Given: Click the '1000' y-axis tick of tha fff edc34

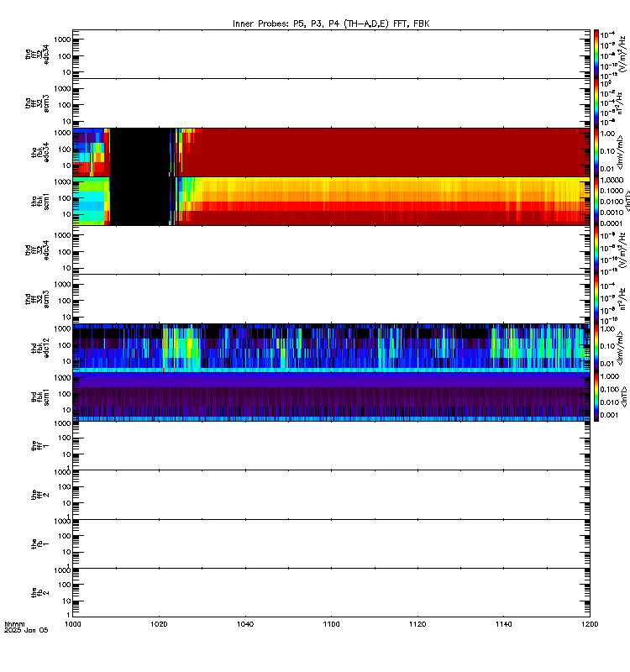Looking at the screenshot, I should [62, 39].
